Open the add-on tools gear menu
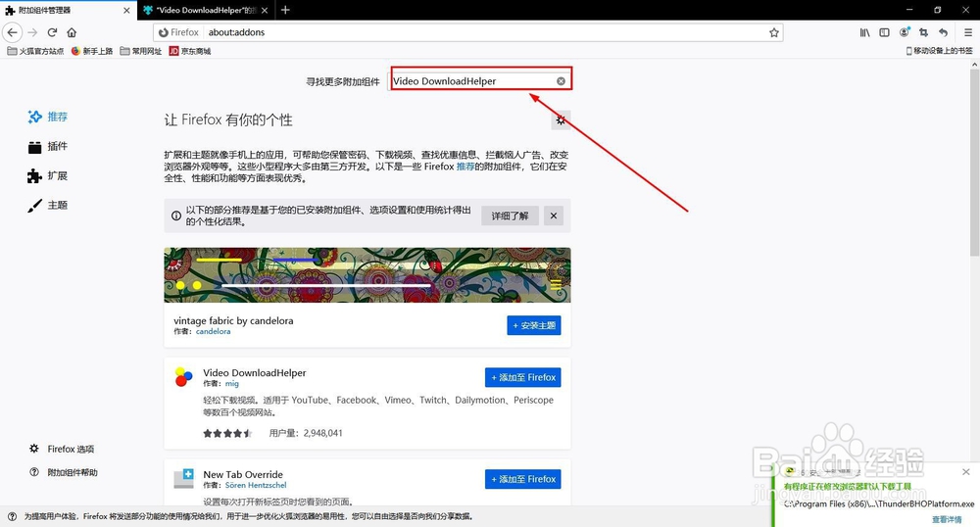 pos(561,120)
